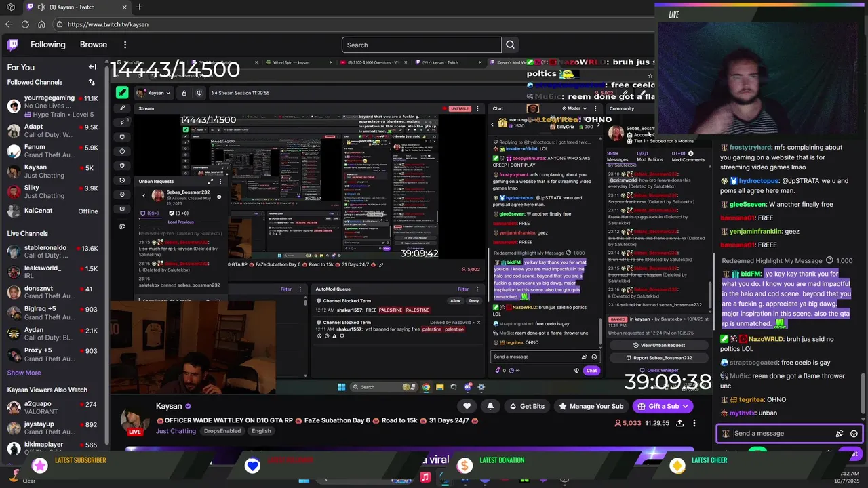The width and height of the screenshot is (868, 488).
Task: Click the Twitch search field
Action: click(422, 45)
